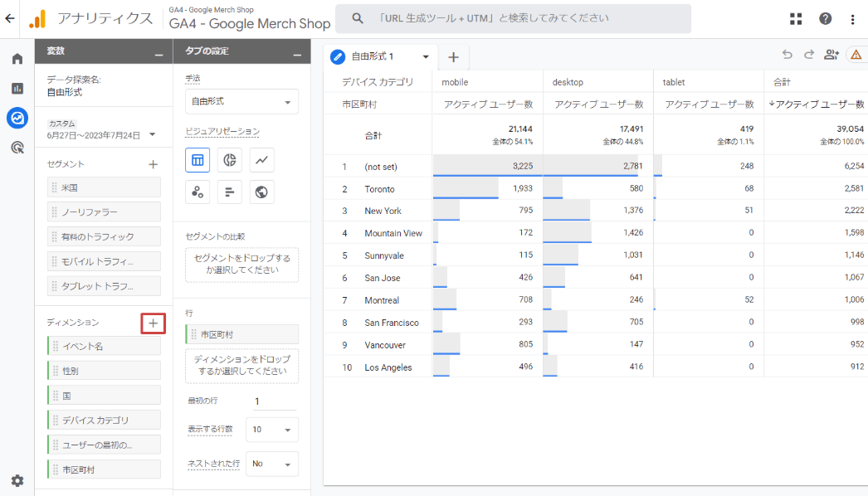Open the warning triangle icon
Viewport: 868px width, 496px height.
856,54
